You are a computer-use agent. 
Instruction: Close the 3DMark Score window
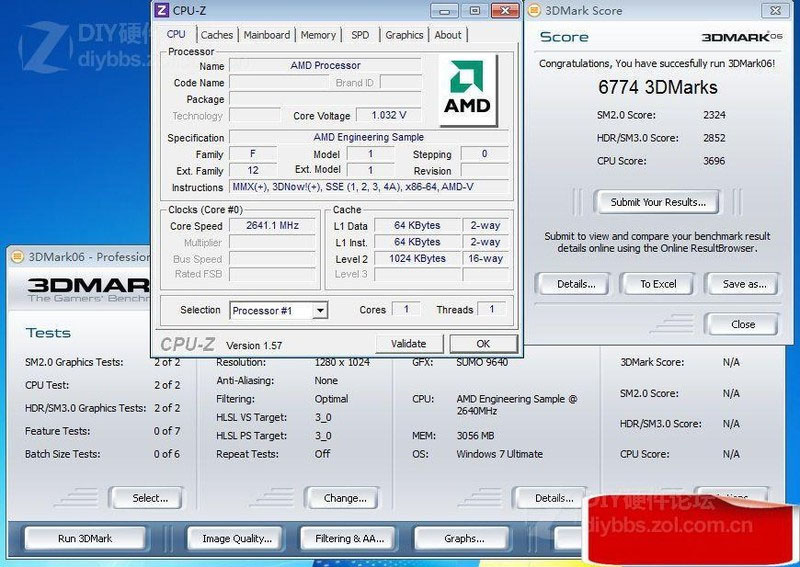[x=776, y=10]
